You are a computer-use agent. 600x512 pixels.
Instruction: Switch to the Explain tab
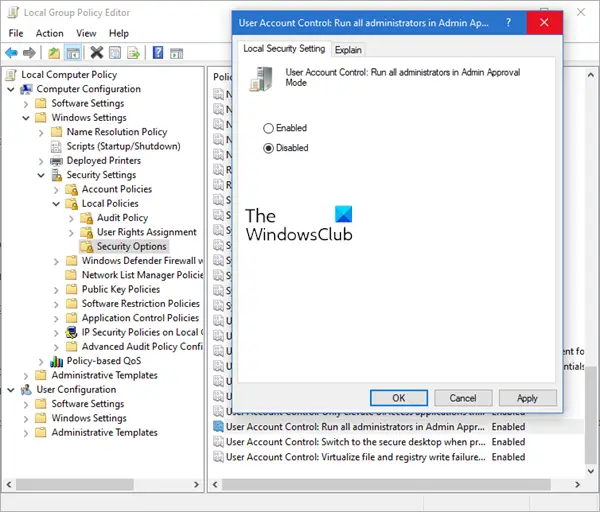tap(348, 50)
